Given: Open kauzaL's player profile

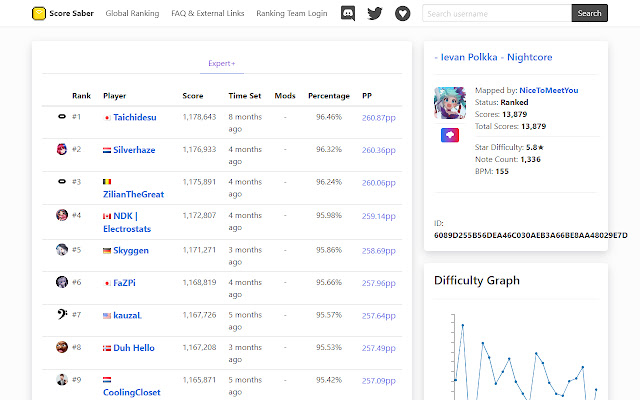Looking at the screenshot, I should coord(127,316).
